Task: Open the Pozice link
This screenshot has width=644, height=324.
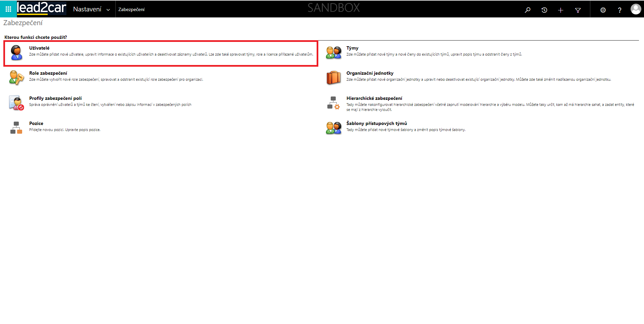Action: tap(36, 123)
